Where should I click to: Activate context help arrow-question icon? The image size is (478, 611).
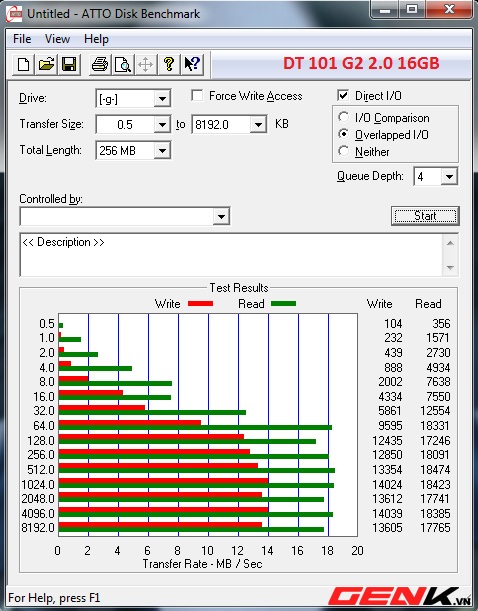[192, 64]
